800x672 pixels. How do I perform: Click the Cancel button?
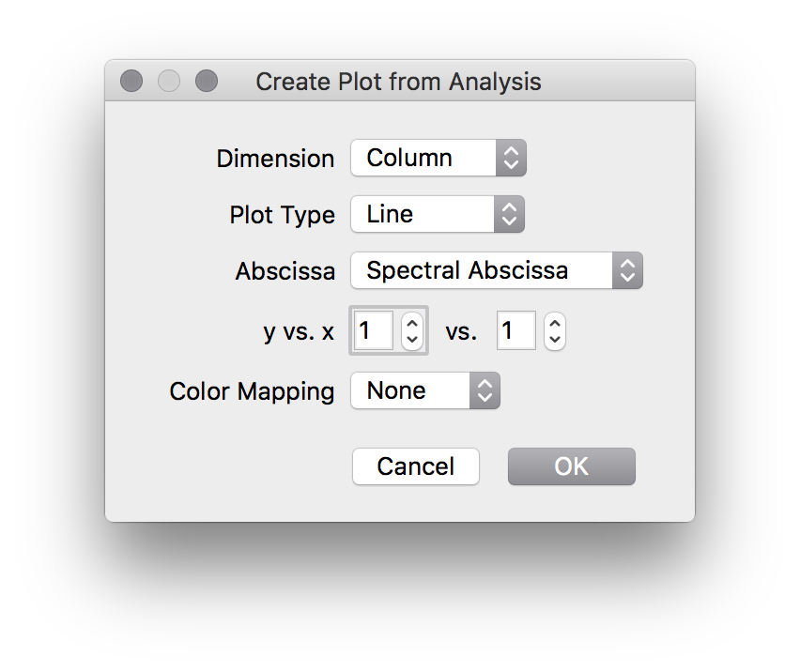(416, 466)
